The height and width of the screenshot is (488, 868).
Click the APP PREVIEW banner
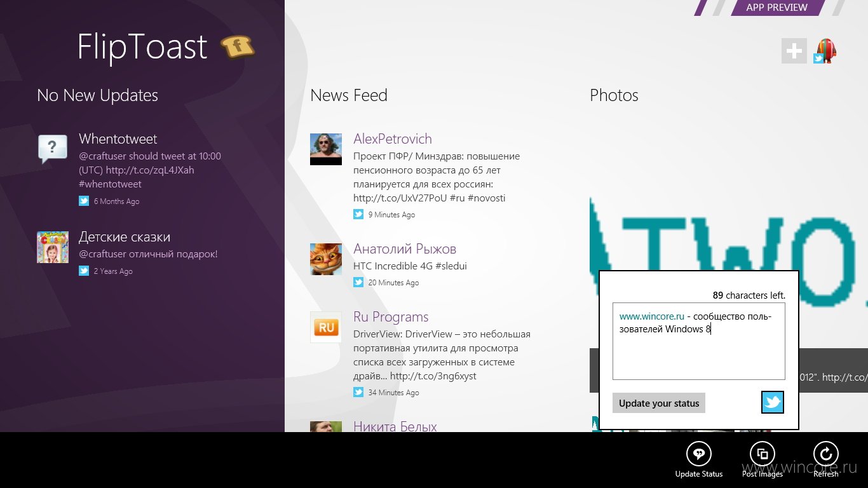point(776,8)
